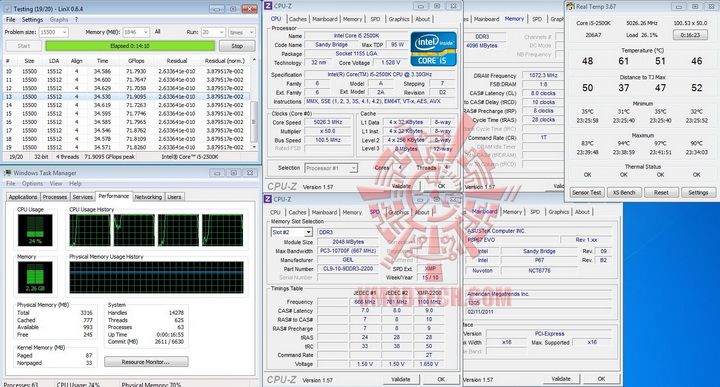Switch to the SPD tab in top CPU-Z
Screen dimensions: 720x387
point(375,19)
